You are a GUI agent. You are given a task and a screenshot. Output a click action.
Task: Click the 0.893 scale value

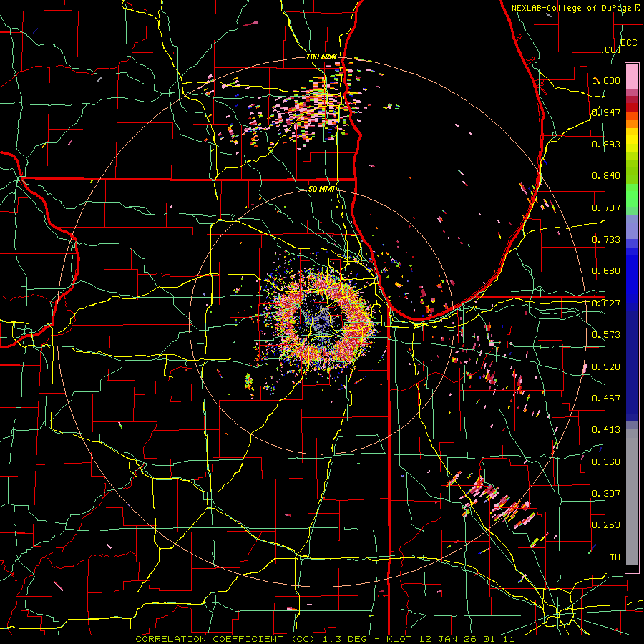(x=606, y=144)
